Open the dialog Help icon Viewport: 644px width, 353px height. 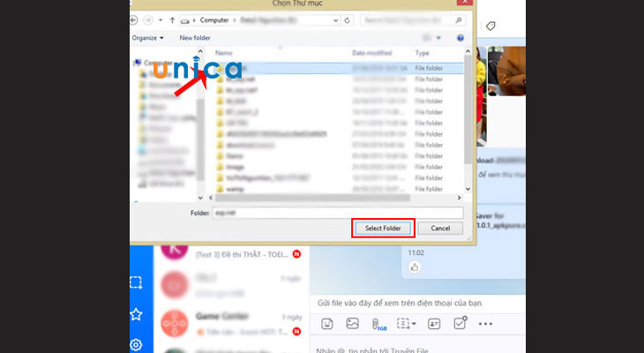tap(461, 38)
